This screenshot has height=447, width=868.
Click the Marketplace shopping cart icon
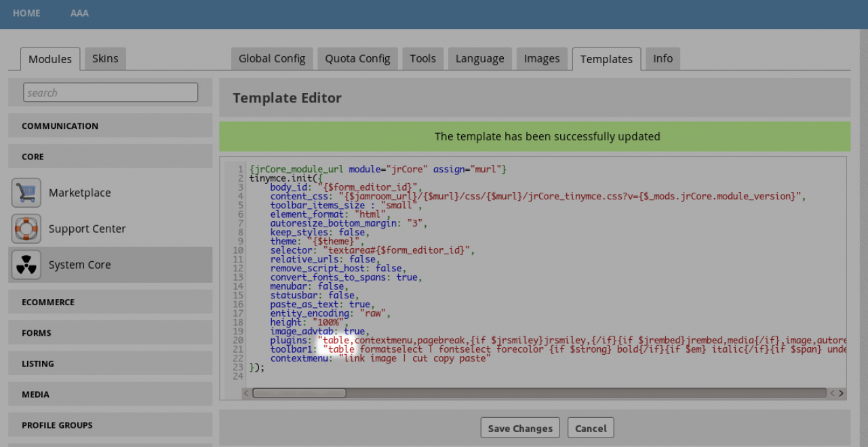click(x=26, y=193)
